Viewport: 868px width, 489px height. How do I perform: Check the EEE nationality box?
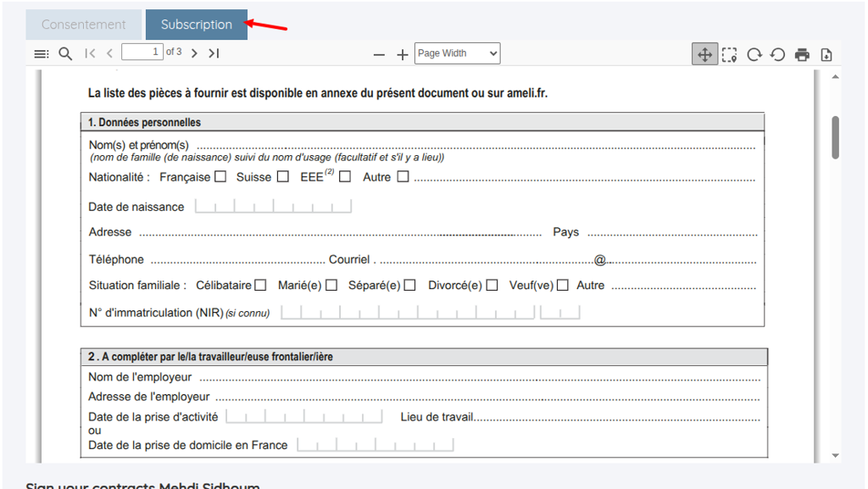(x=345, y=176)
